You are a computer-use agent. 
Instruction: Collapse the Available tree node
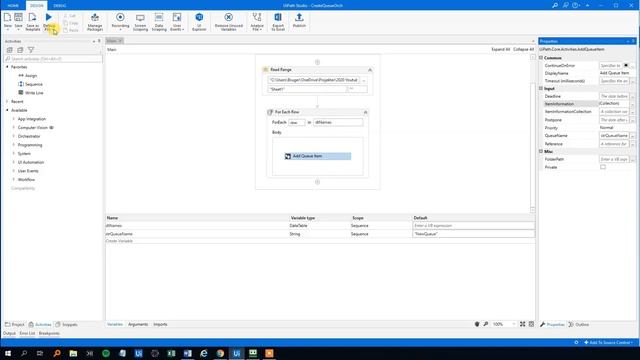click(7, 110)
